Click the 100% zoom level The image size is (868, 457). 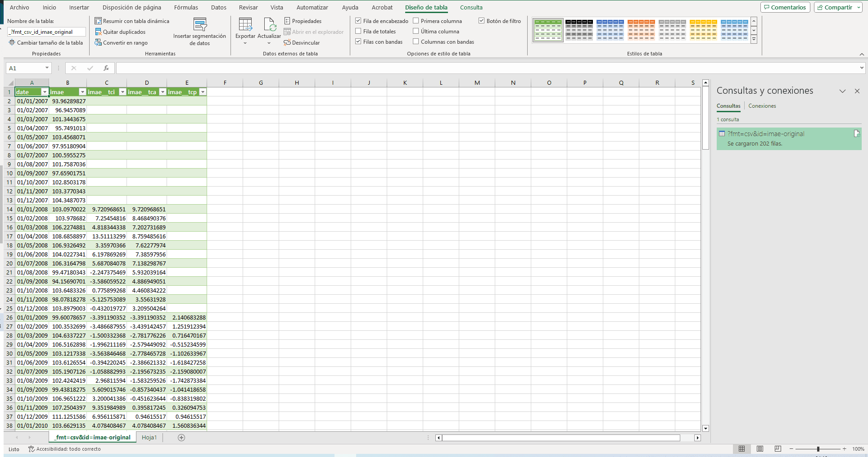pyautogui.click(x=858, y=449)
